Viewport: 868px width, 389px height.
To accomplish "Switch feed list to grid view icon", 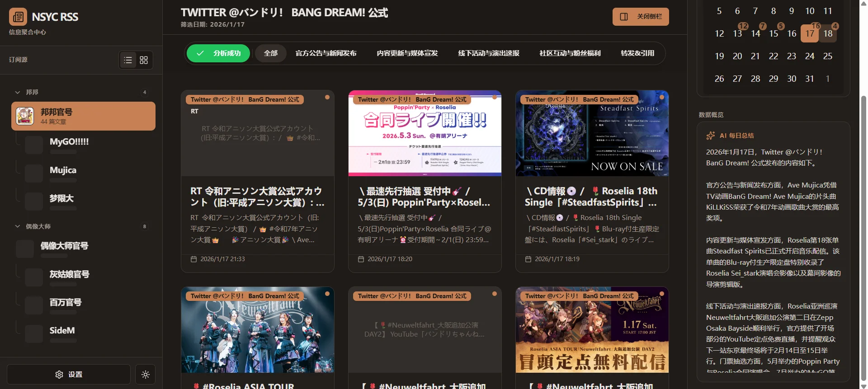I will point(144,60).
